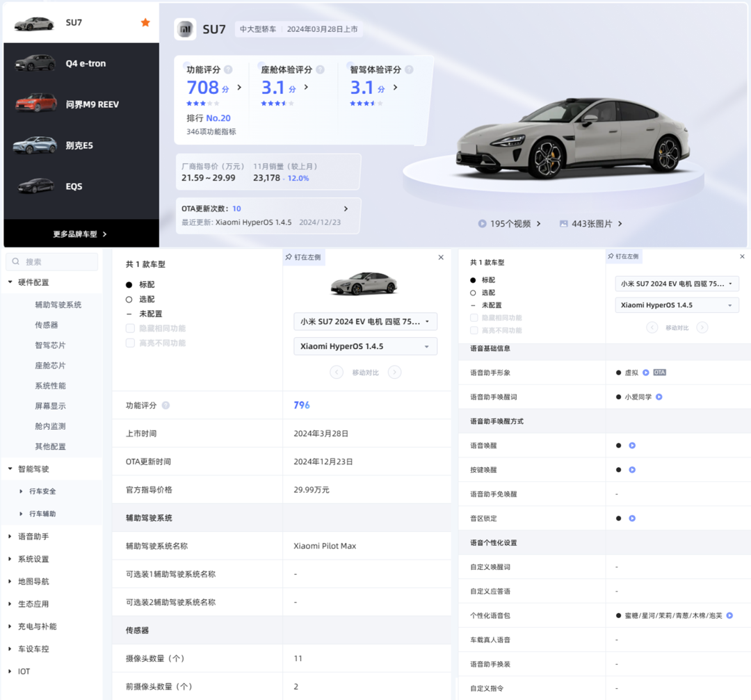The width and height of the screenshot is (751, 700).
Task: Open 708分 function score details arrow
Action: (x=239, y=87)
